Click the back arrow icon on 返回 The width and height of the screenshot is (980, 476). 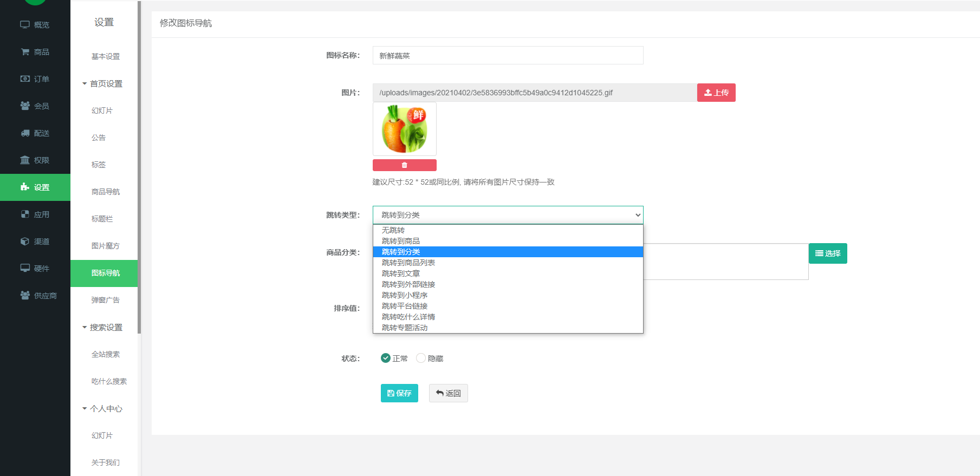tap(440, 393)
